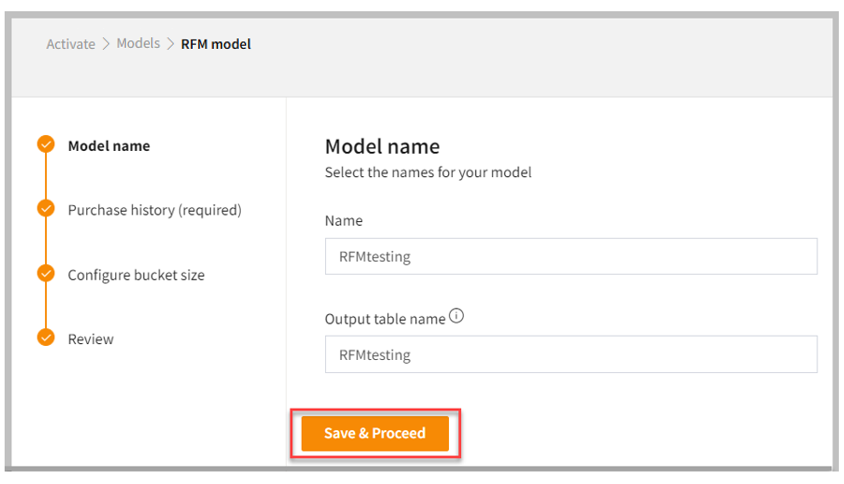This screenshot has width=844, height=484.
Task: Click into the Output table name field
Action: [570, 354]
